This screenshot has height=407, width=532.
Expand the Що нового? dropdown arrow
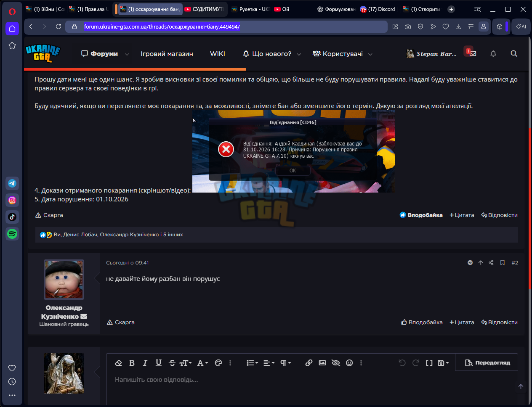(299, 54)
